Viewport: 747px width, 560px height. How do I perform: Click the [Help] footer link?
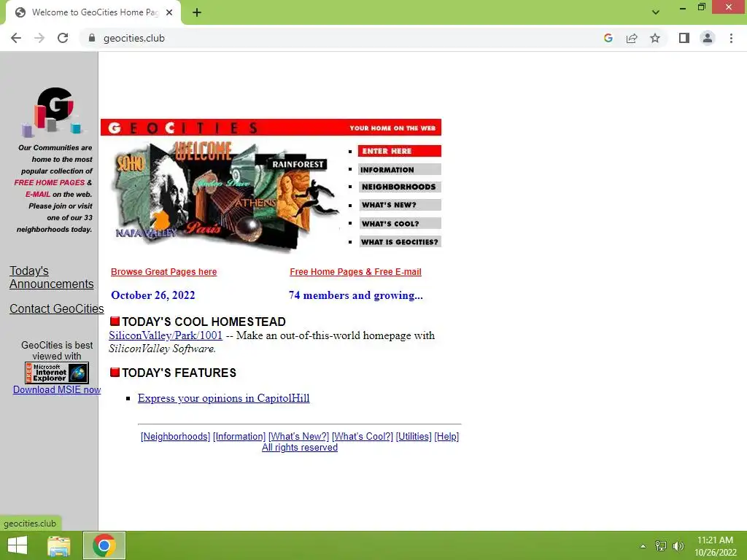[446, 436]
